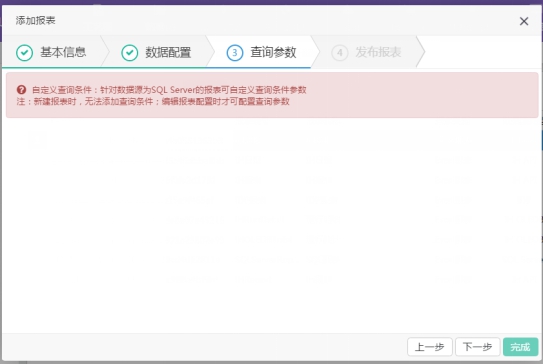543x364 pixels.
Task: Click the circled number 3 step icon
Action: [235, 53]
